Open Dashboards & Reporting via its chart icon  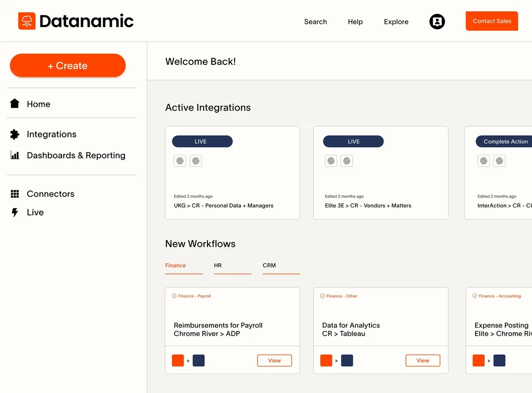click(15, 155)
